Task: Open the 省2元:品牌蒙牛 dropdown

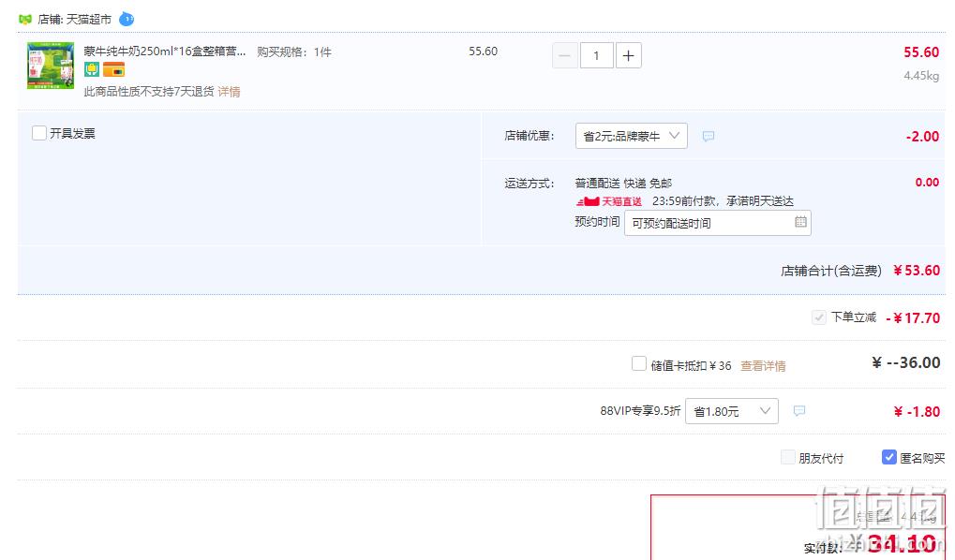Action: point(632,136)
